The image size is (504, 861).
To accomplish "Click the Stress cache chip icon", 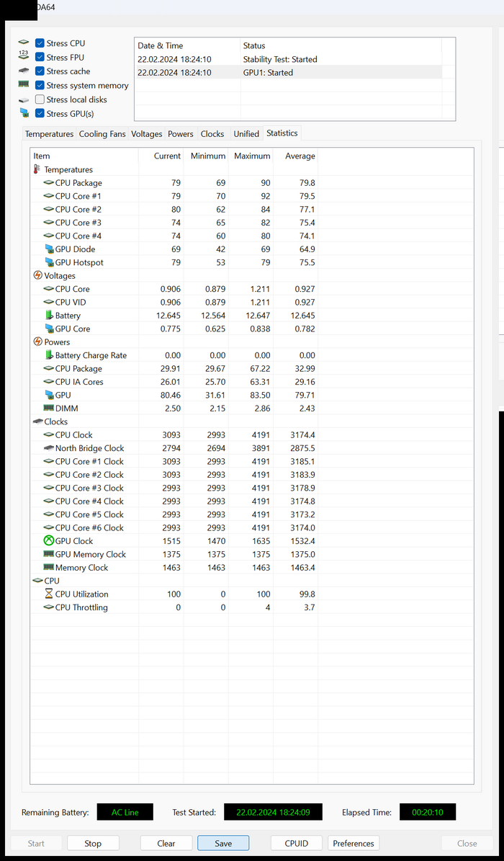I will (x=24, y=71).
